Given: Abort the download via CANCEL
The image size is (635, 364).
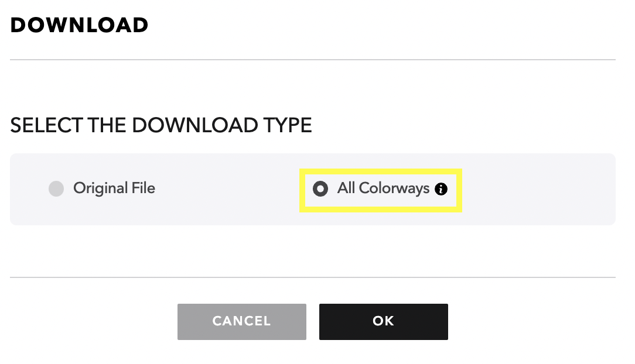Looking at the screenshot, I should click(242, 321).
